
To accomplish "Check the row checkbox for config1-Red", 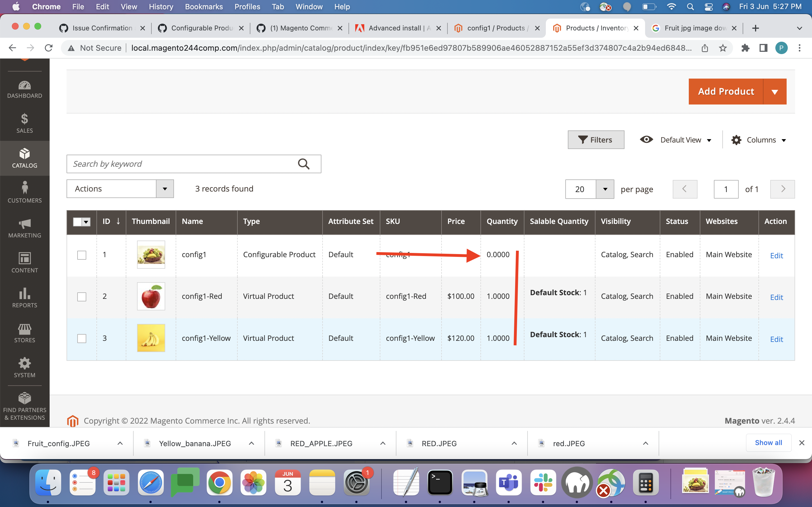I will tap(82, 296).
